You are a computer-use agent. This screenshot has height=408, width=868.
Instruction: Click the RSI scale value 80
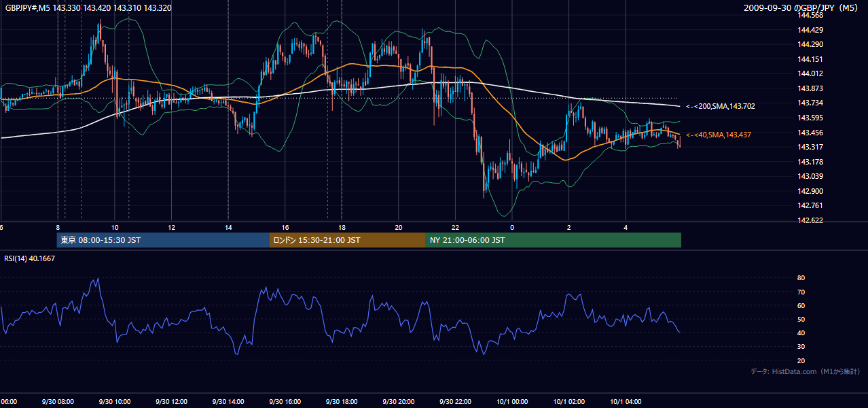click(801, 278)
